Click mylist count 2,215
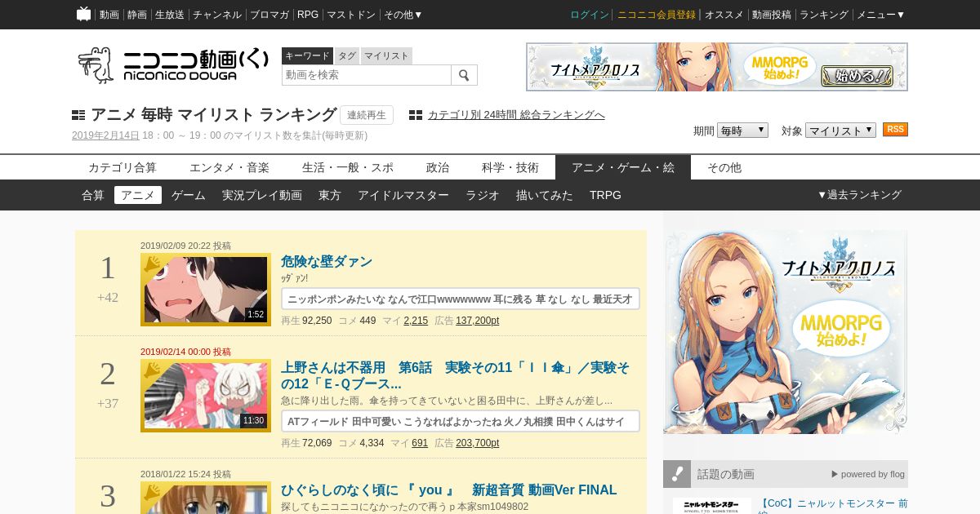The height and width of the screenshot is (514, 980). point(416,321)
